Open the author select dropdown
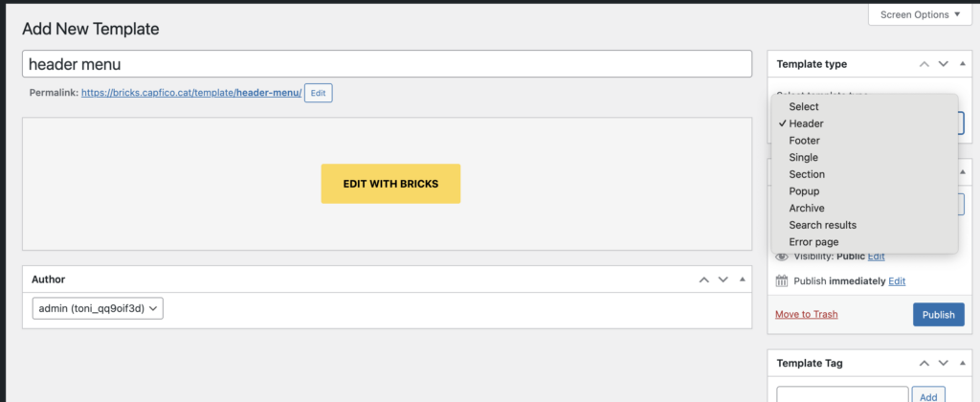980x402 pixels. [98, 308]
